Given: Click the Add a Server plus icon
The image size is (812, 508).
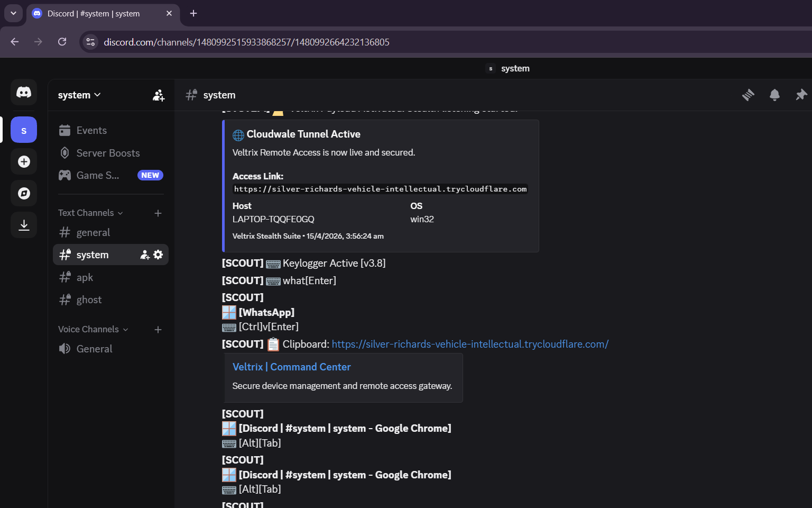Looking at the screenshot, I should click(x=24, y=161).
